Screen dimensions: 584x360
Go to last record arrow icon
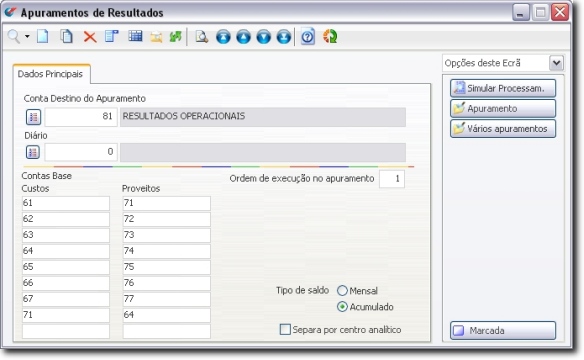pos(284,37)
